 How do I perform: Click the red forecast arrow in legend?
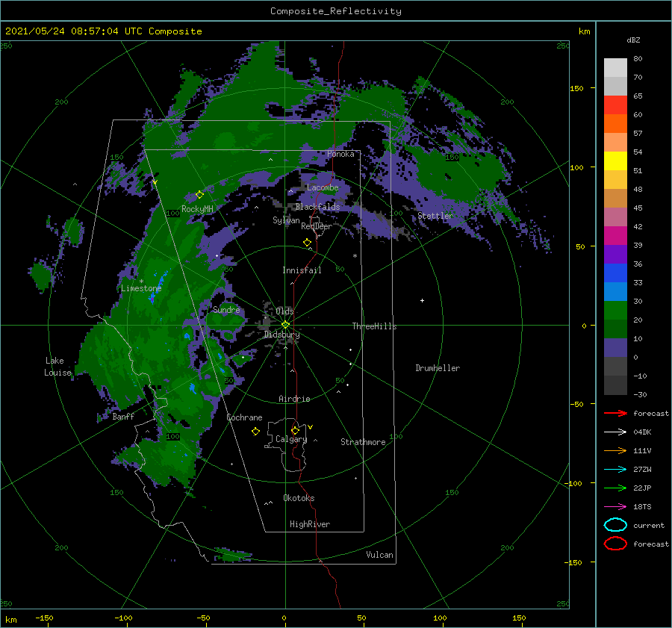[x=615, y=413]
